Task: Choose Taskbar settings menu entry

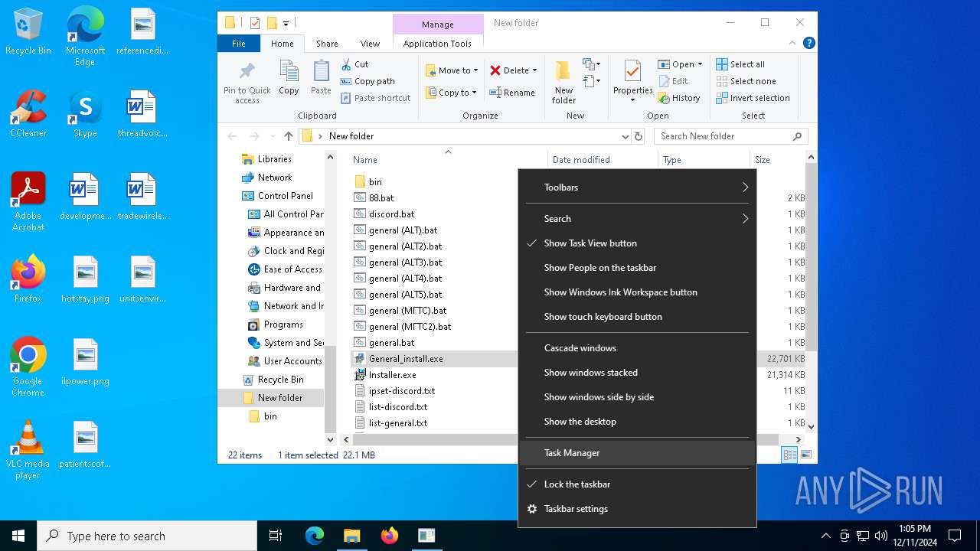Action: (637, 509)
